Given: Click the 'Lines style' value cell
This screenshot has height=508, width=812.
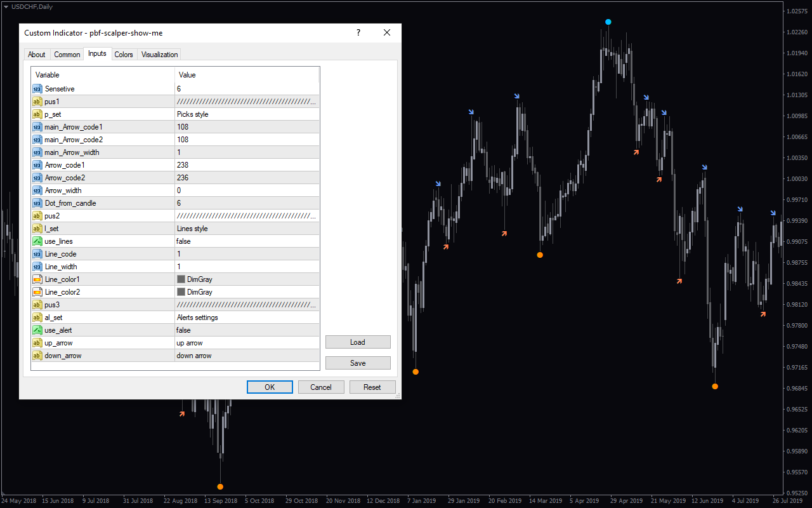Looking at the screenshot, I should [247, 229].
